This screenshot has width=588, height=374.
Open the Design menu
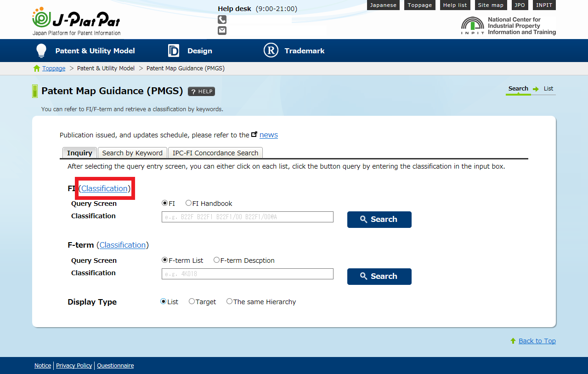coord(190,51)
